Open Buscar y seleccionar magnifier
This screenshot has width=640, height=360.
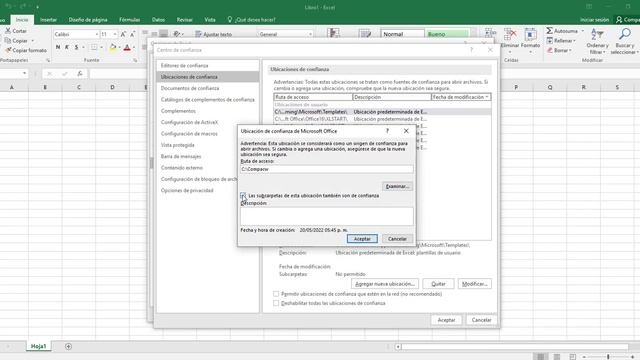pos(624,41)
